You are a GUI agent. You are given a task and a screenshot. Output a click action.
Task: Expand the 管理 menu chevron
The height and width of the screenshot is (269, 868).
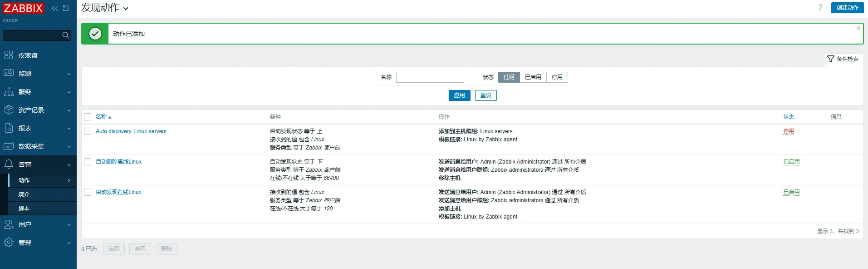click(69, 243)
